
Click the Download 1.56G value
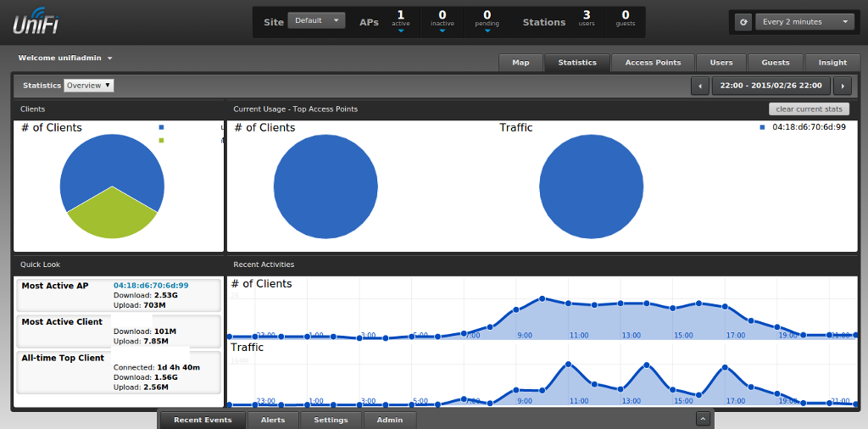pos(166,377)
